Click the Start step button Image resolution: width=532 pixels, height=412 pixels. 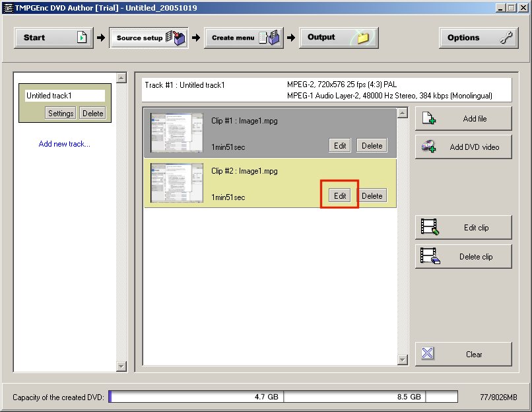(53, 38)
